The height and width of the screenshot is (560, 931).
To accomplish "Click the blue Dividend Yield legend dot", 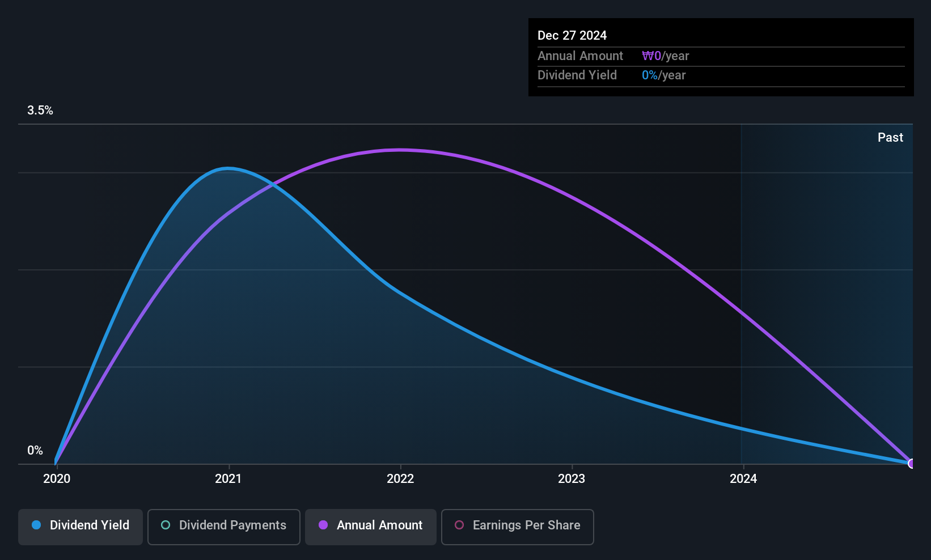I will click(36, 525).
